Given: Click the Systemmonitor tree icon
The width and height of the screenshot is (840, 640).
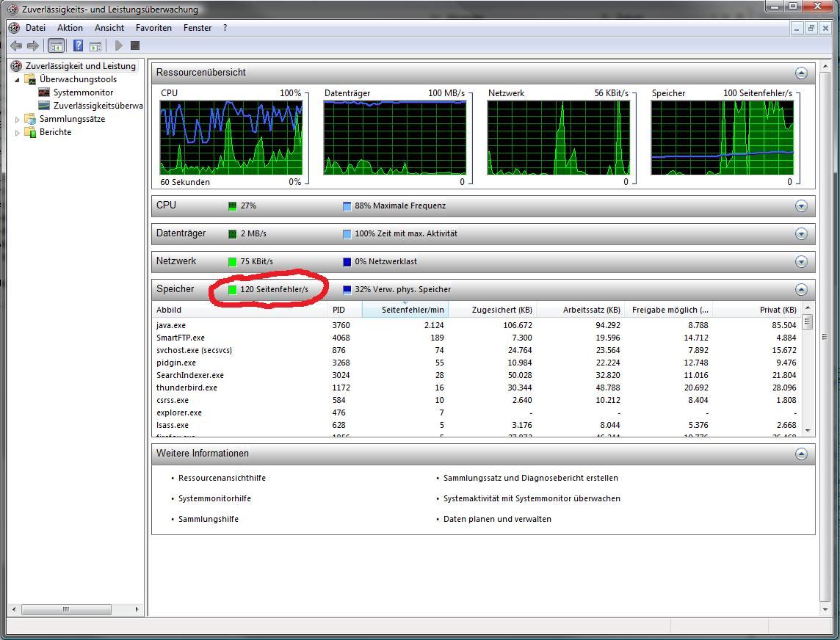Looking at the screenshot, I should pyautogui.click(x=45, y=92).
